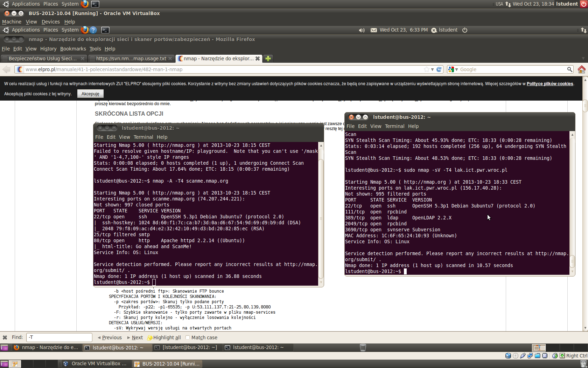588x368 pixels.
Task: Click the Firefox home button
Action: pos(581,69)
